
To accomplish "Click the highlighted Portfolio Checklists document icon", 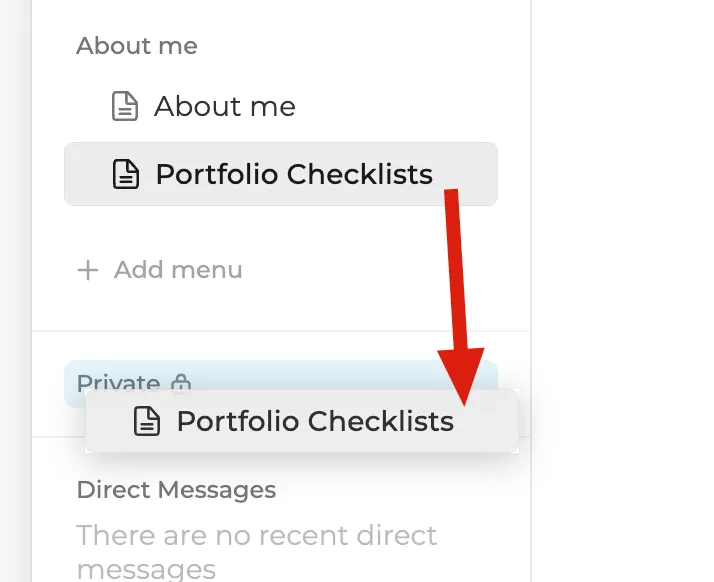I will [x=126, y=174].
